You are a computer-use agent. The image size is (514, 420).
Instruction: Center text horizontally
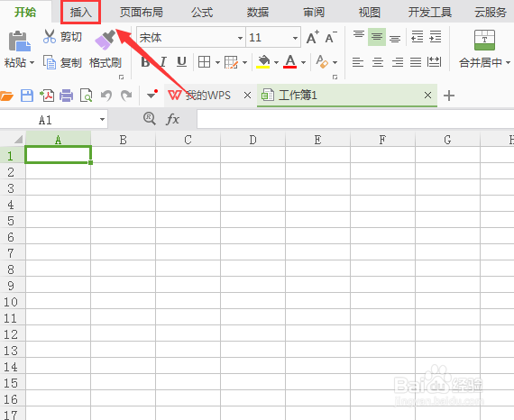pos(378,62)
